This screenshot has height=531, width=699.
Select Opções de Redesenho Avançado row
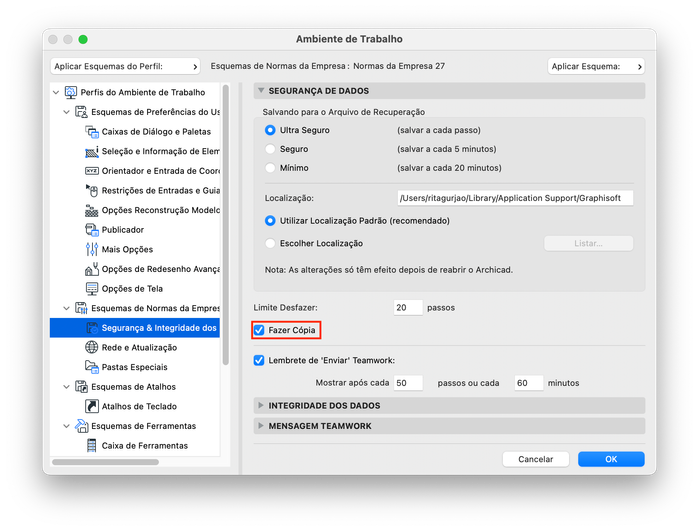click(x=135, y=269)
